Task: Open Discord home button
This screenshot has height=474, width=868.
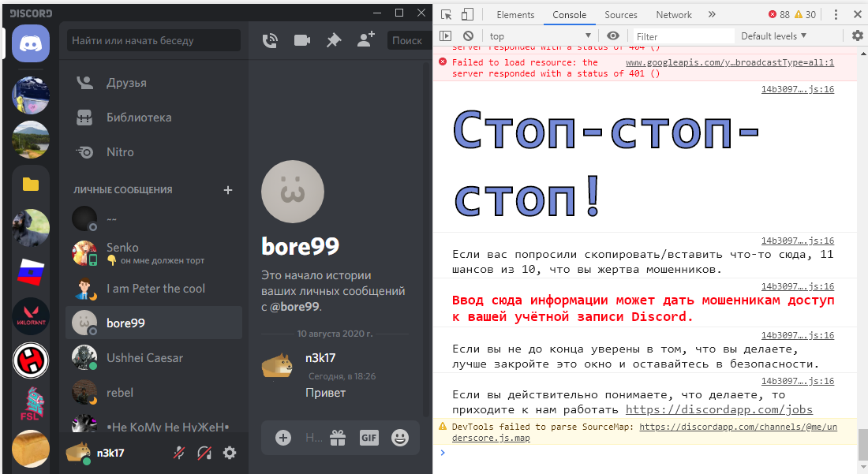Action: coord(31,43)
